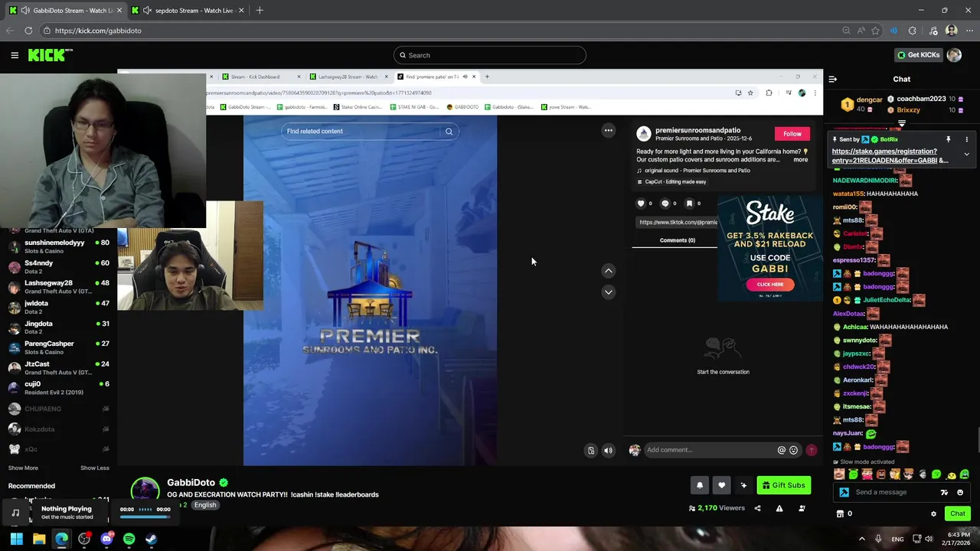The image size is (980, 551).
Task: Click the KICK logo to go home
Action: click(50, 55)
